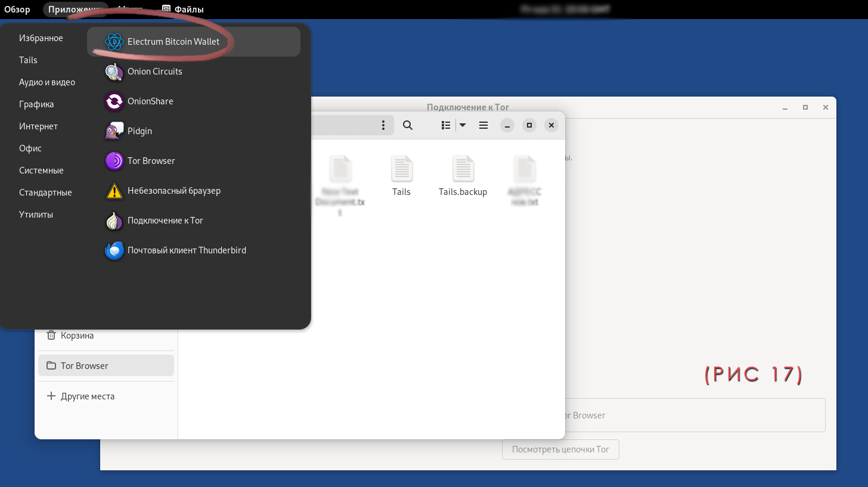Open the hamburger menu in Files
This screenshot has width=868, height=487.
(483, 125)
